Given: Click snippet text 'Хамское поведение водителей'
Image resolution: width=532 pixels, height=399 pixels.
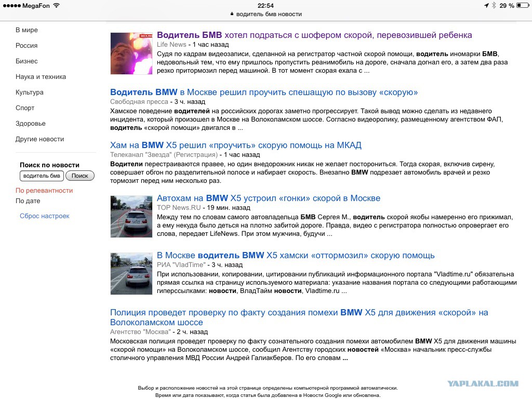Looking at the screenshot, I should coord(160,111).
